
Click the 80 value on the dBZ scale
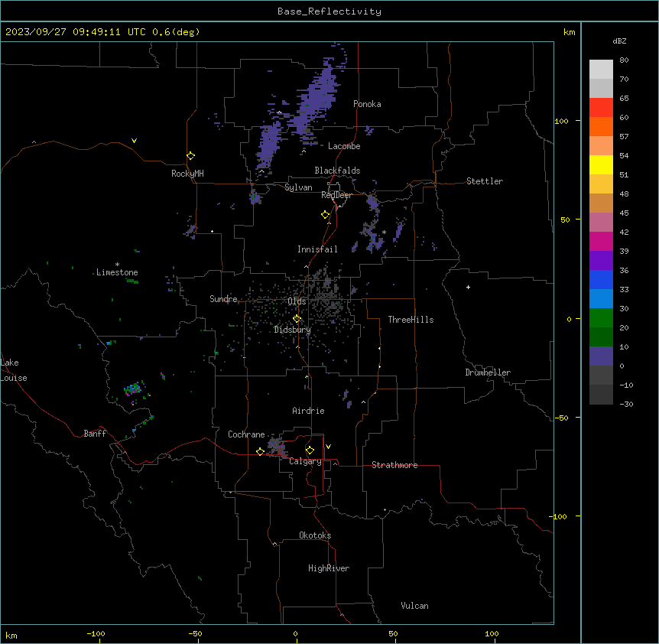(x=624, y=60)
